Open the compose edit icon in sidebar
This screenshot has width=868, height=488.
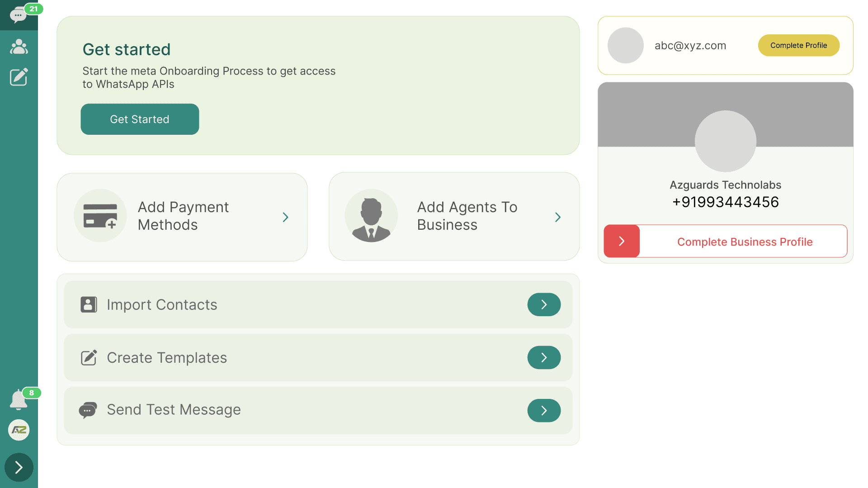point(19,77)
